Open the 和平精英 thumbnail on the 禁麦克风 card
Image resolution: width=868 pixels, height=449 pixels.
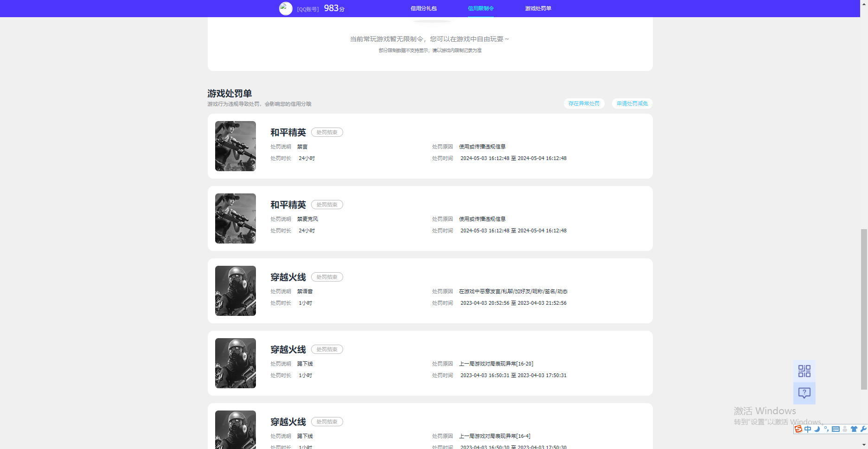click(x=236, y=218)
